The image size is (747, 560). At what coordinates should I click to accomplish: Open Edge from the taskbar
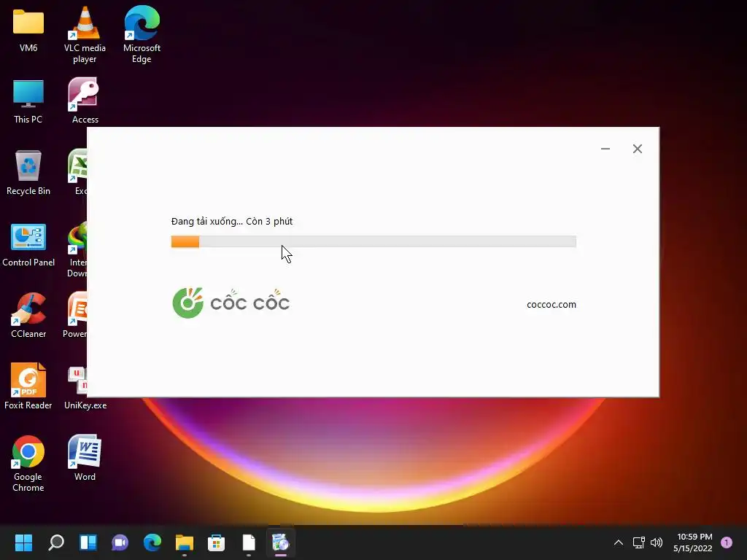click(152, 542)
